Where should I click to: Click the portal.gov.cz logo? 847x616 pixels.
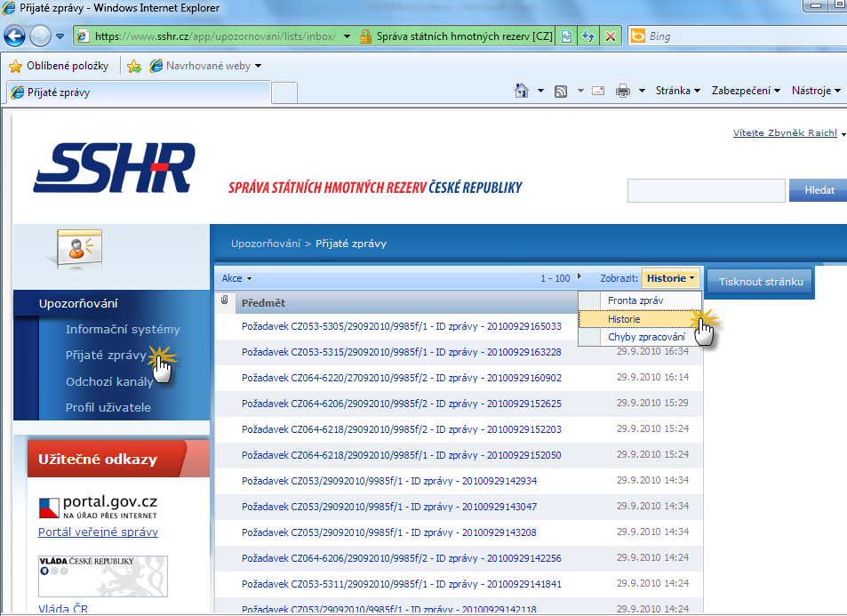[x=99, y=507]
